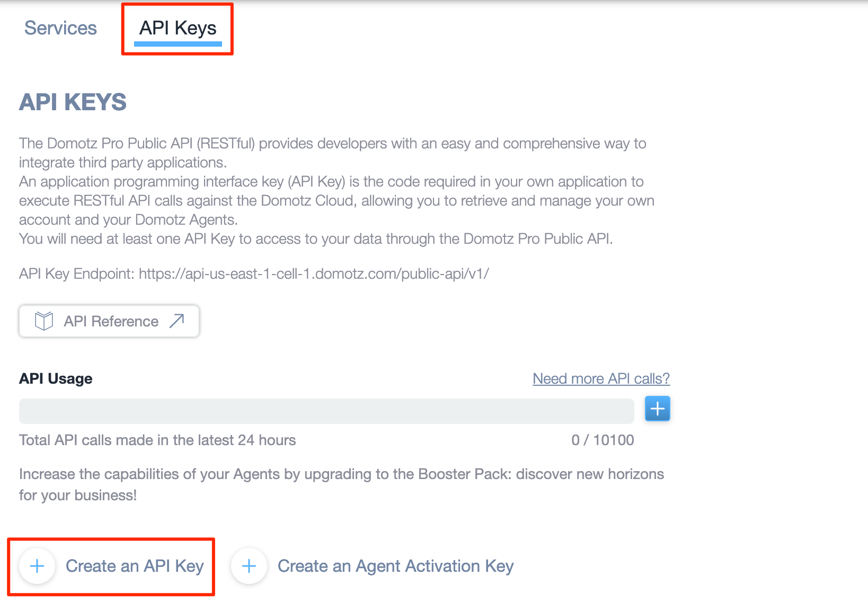Click the blue underline beneath API Keys tab
Screen dimensions: 868x602
click(x=178, y=44)
